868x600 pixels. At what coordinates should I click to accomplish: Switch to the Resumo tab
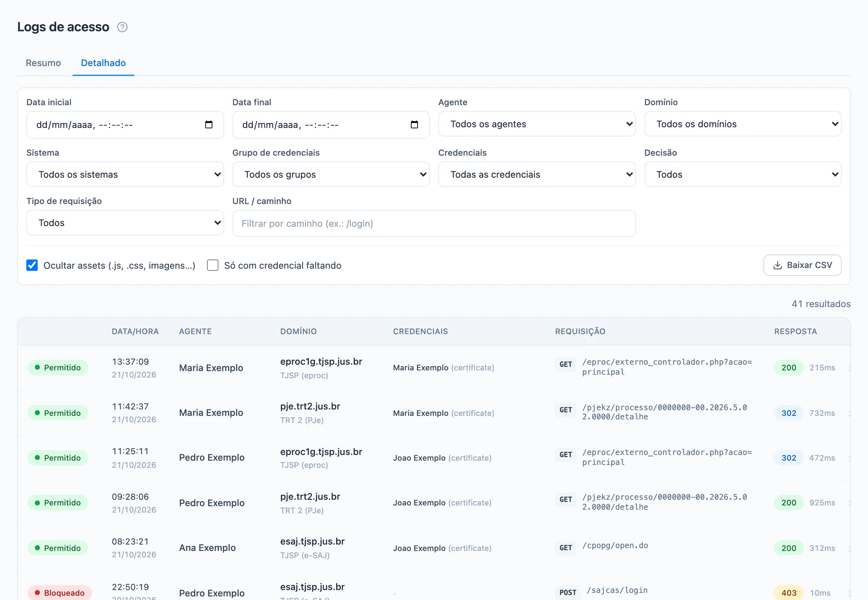tap(43, 63)
